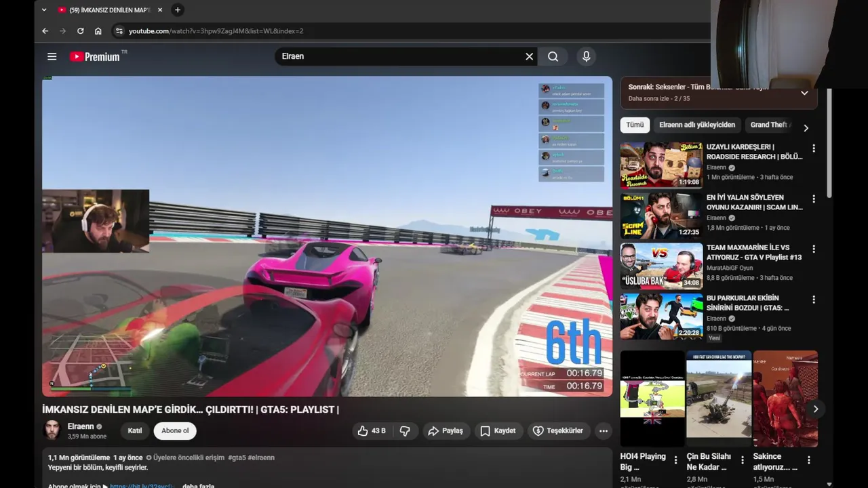This screenshot has height=488, width=868.
Task: Open options for EN İYİ YALAN SÖYLEYEN
Action: click(814, 199)
